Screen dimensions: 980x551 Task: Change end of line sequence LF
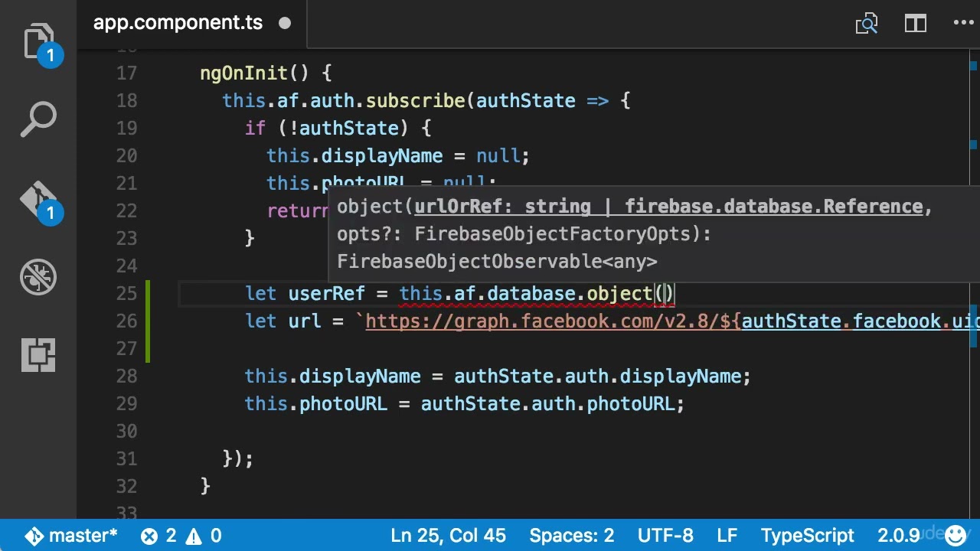[727, 536]
